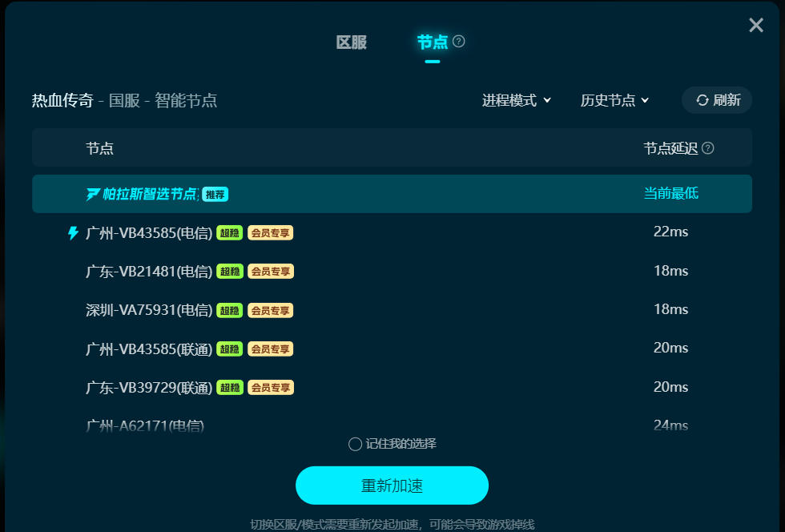Click the 推荐 badge on smart node
The image size is (785, 532).
215,194
